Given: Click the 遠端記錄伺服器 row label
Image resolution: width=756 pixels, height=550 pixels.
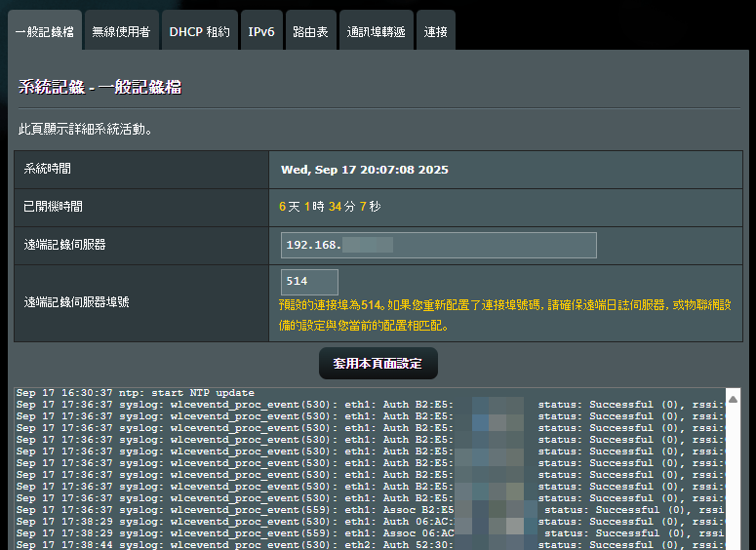Looking at the screenshot, I should coord(65,245).
